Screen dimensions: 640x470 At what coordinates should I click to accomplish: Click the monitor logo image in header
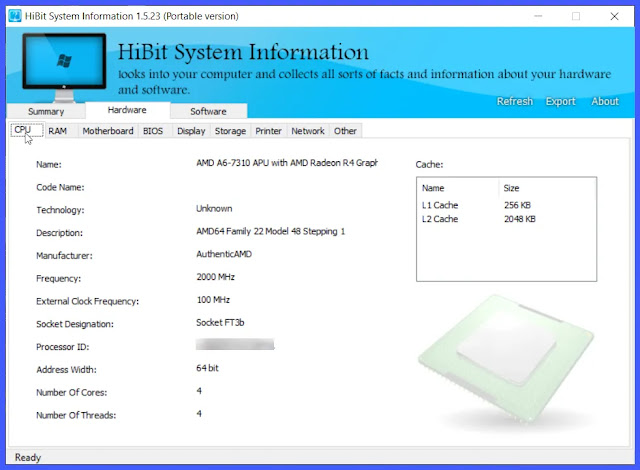(x=64, y=67)
